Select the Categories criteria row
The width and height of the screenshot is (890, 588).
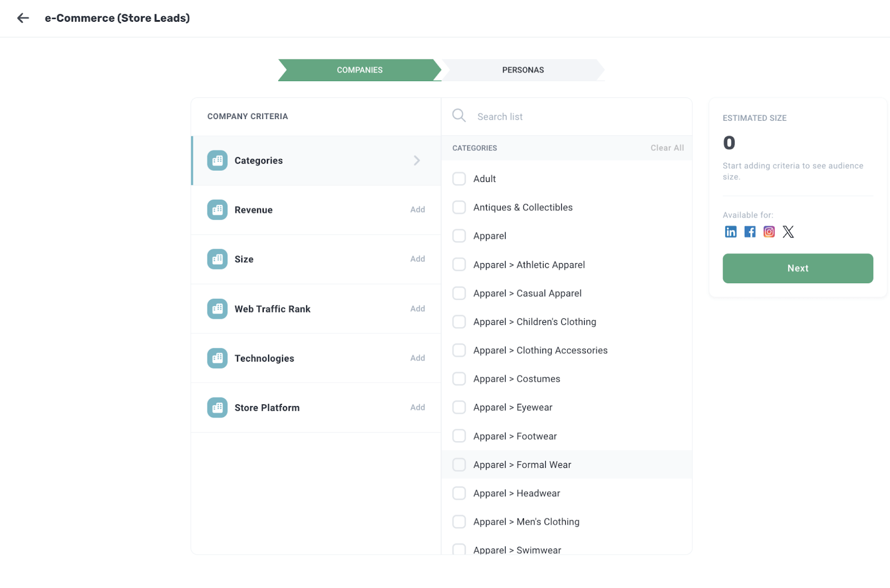(316, 160)
